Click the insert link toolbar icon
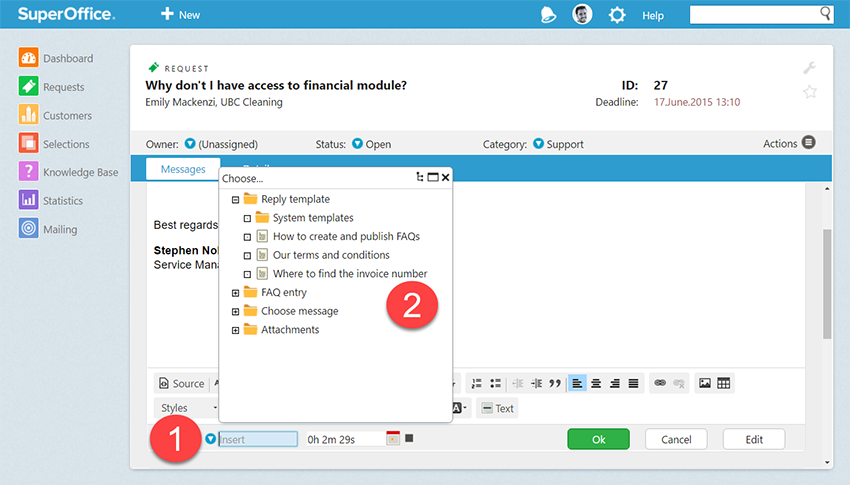The width and height of the screenshot is (850, 485). 659,383
